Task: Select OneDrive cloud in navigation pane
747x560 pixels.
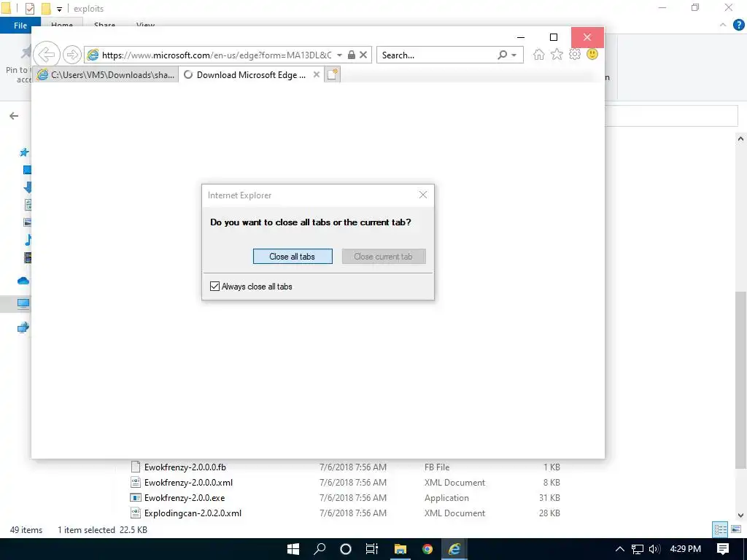Action: [x=23, y=281]
